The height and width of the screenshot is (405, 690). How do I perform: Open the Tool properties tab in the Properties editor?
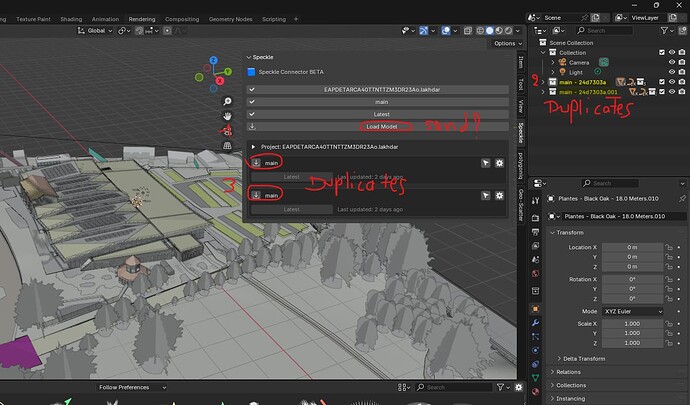point(536,201)
